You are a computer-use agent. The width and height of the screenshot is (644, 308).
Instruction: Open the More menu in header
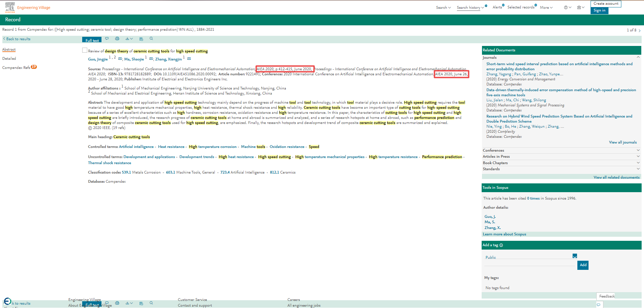click(x=546, y=7)
